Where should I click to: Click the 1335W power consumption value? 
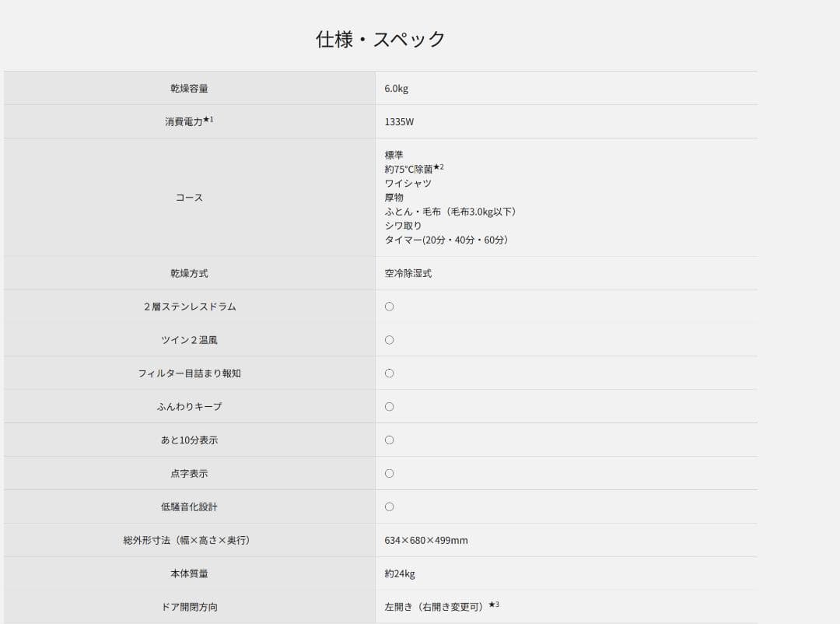pos(399,122)
